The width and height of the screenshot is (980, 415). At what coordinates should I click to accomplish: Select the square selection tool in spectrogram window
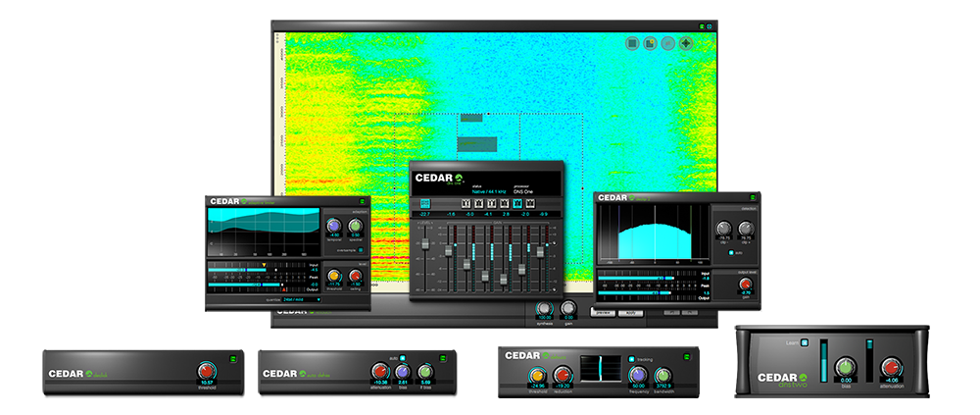point(632,43)
